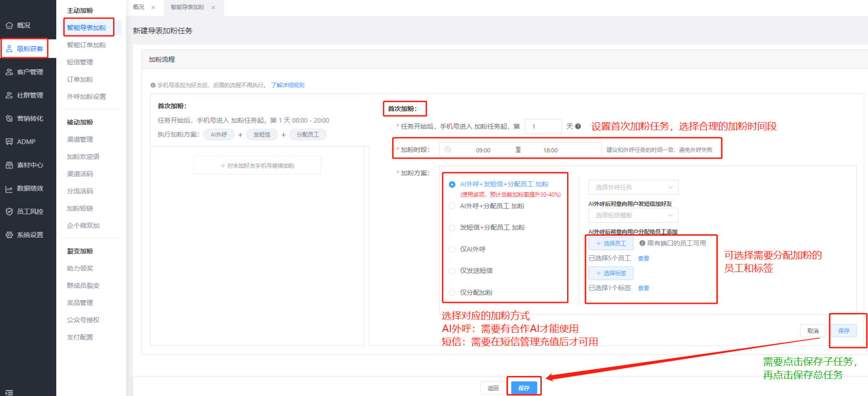Click the 系统设置 gear icon
The image size is (868, 396).
[x=9, y=235]
